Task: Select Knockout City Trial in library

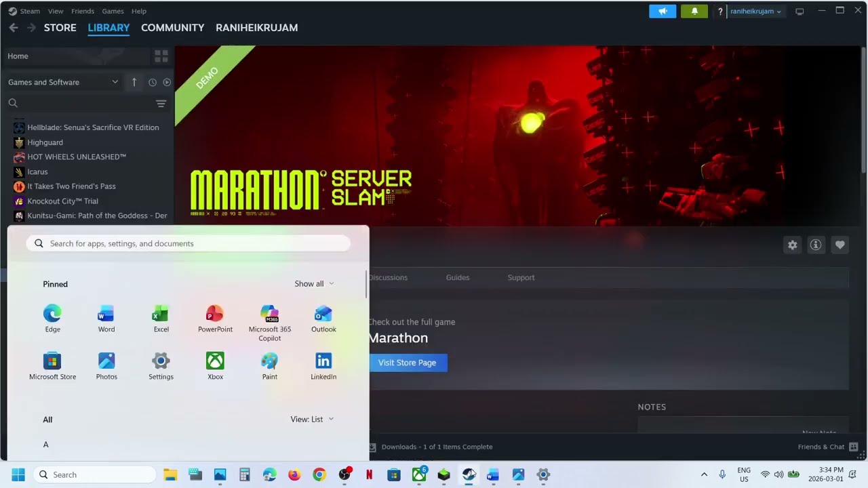Action: (62, 201)
